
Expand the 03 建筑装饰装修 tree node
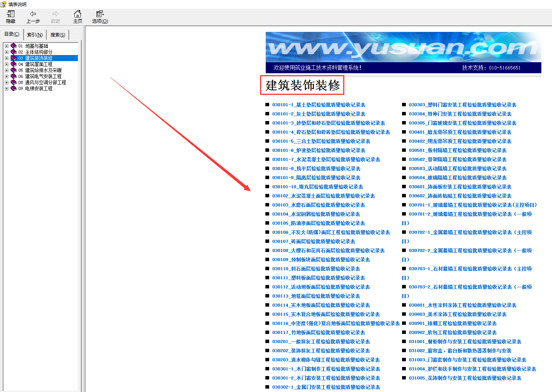pyautogui.click(x=6, y=58)
